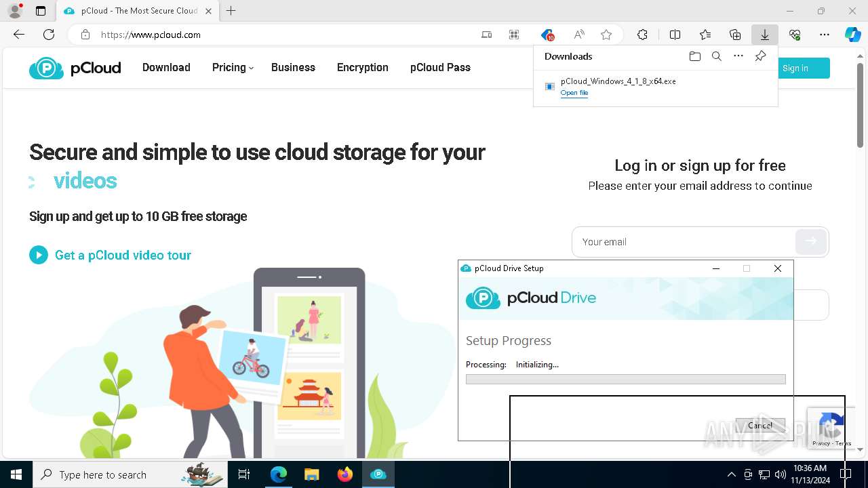The height and width of the screenshot is (488, 868).
Task: Open the Favorites list icon
Action: point(705,35)
